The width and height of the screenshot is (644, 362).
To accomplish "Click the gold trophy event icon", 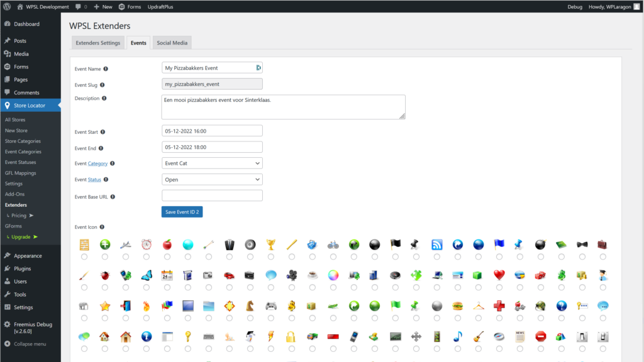I will (270, 244).
